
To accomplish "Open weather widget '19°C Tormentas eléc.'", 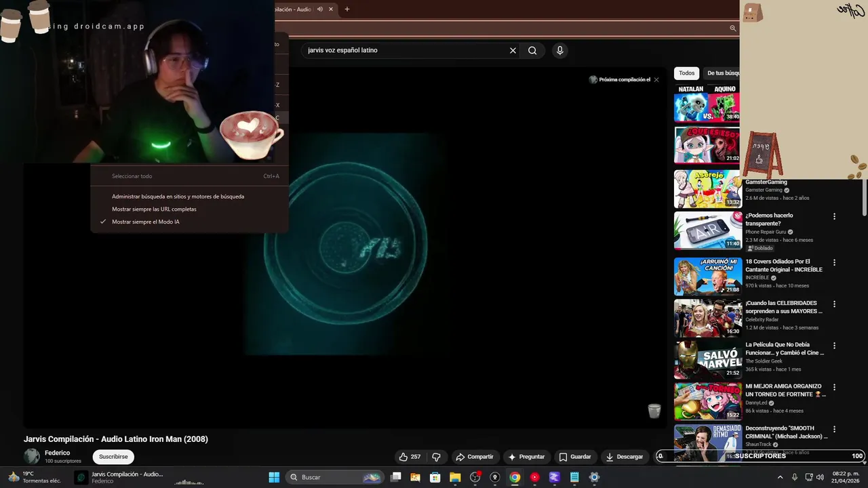I will (35, 477).
